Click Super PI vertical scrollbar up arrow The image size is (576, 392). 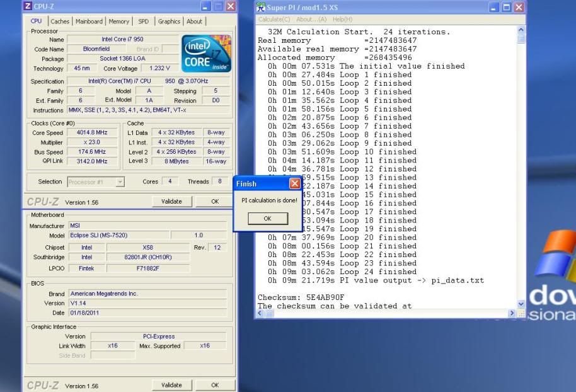pos(521,30)
